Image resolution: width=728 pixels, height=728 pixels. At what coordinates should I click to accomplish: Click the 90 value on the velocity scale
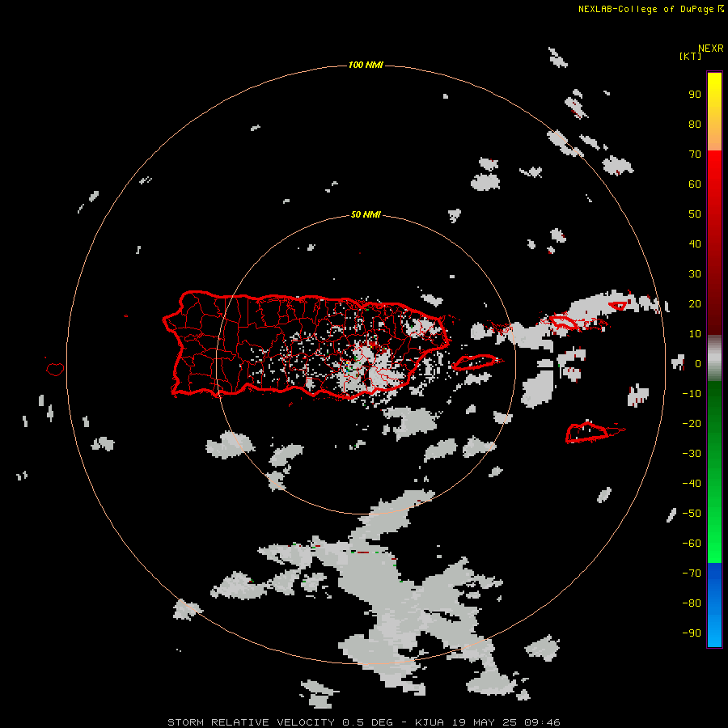click(x=695, y=95)
